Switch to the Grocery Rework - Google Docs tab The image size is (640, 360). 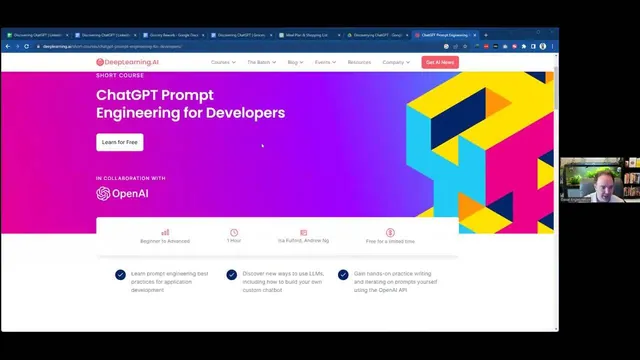coord(173,35)
